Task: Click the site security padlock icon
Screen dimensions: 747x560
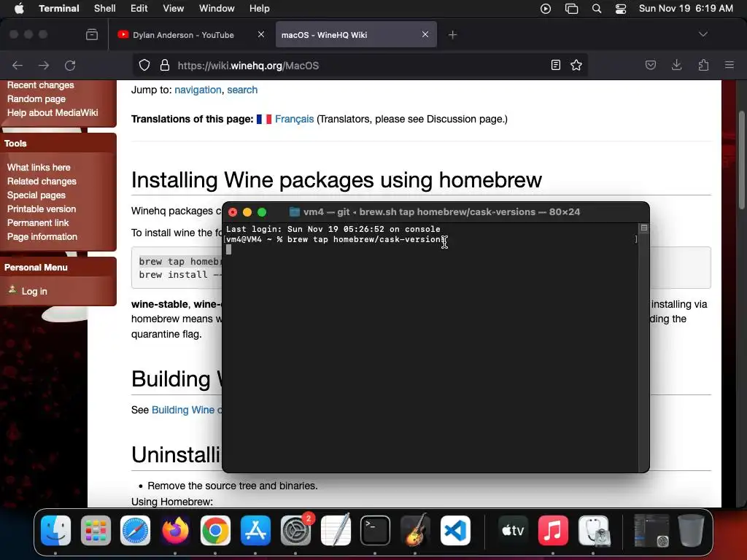Action: click(165, 65)
